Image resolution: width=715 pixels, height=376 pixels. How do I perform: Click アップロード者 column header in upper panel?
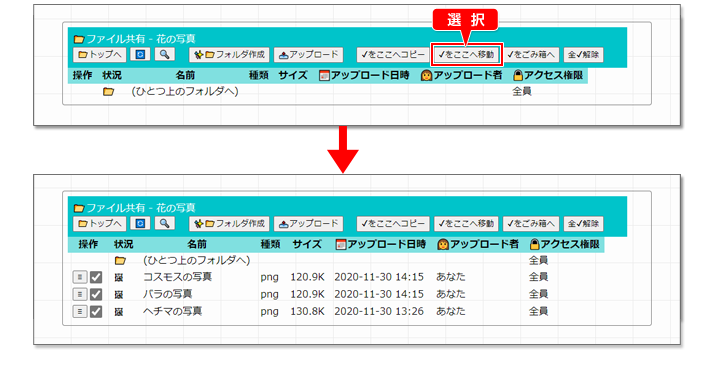pos(461,75)
